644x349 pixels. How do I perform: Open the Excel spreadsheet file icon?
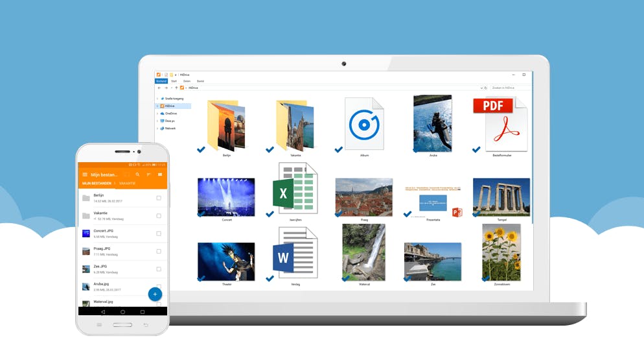pyautogui.click(x=295, y=188)
